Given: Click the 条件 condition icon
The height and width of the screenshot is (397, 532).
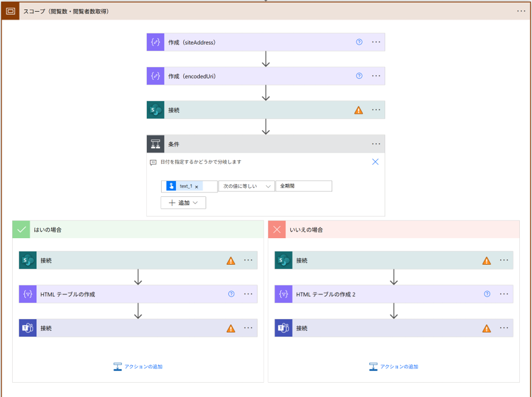Looking at the screenshot, I should 156,144.
